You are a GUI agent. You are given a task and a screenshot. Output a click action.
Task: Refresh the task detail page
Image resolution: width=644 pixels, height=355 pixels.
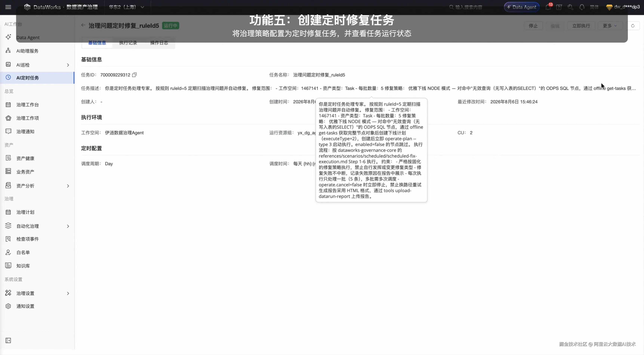pos(633,26)
